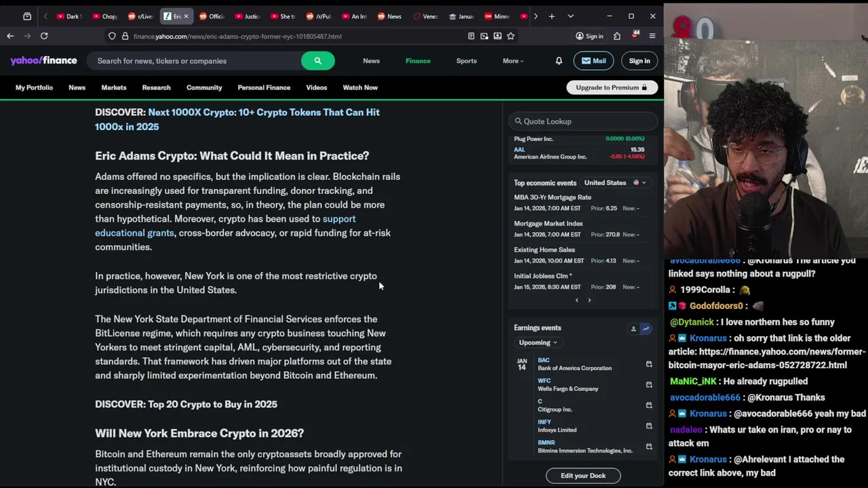Open the support educational grants link
This screenshot has height=488, width=868.
coord(225,226)
